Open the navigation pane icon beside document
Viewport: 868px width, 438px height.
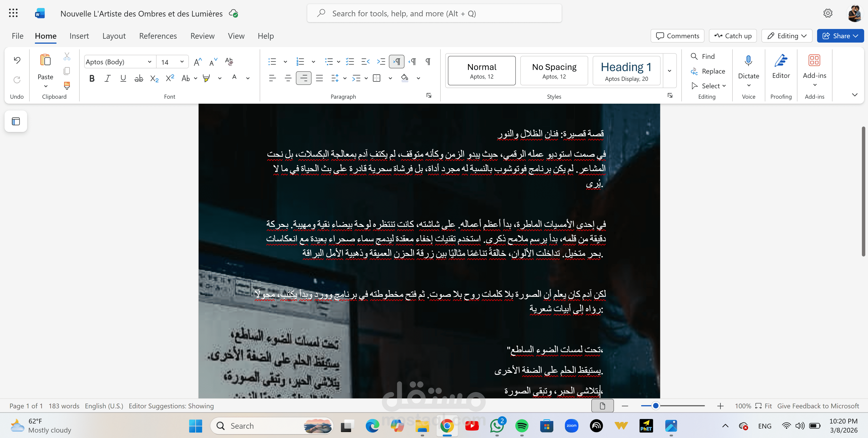pyautogui.click(x=16, y=121)
